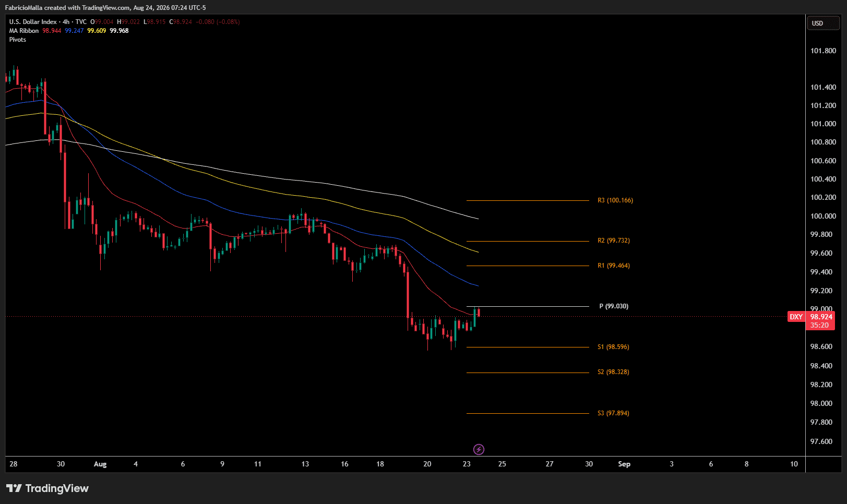This screenshot has width=847, height=504.
Task: Select the R3 (100.166) pivot label
Action: click(x=615, y=200)
